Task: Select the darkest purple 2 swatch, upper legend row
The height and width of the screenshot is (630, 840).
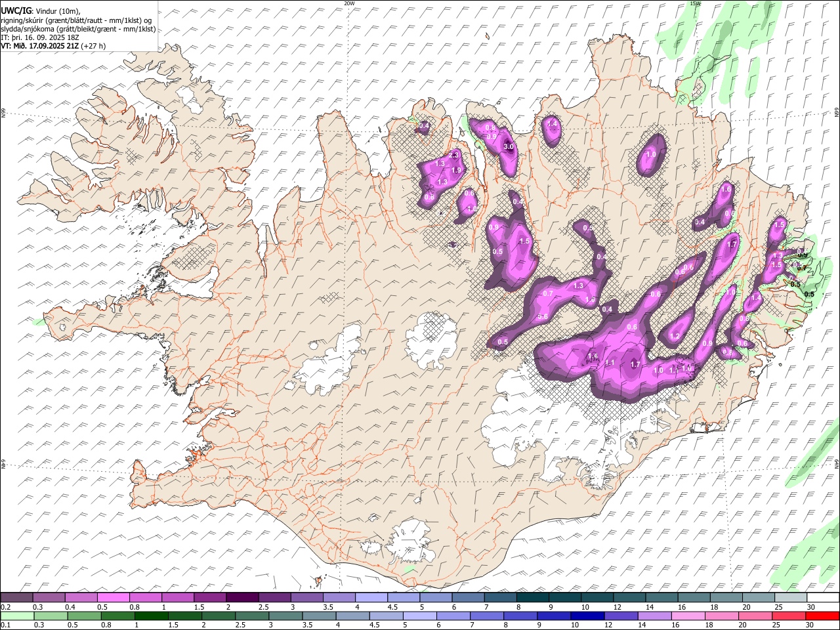Action: [241, 598]
